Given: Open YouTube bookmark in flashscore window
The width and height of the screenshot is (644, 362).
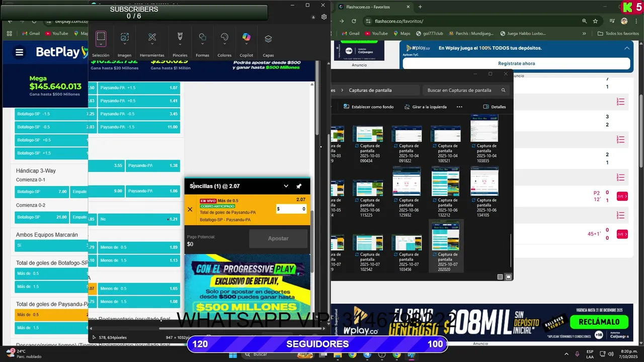Looking at the screenshot, I should point(376,33).
